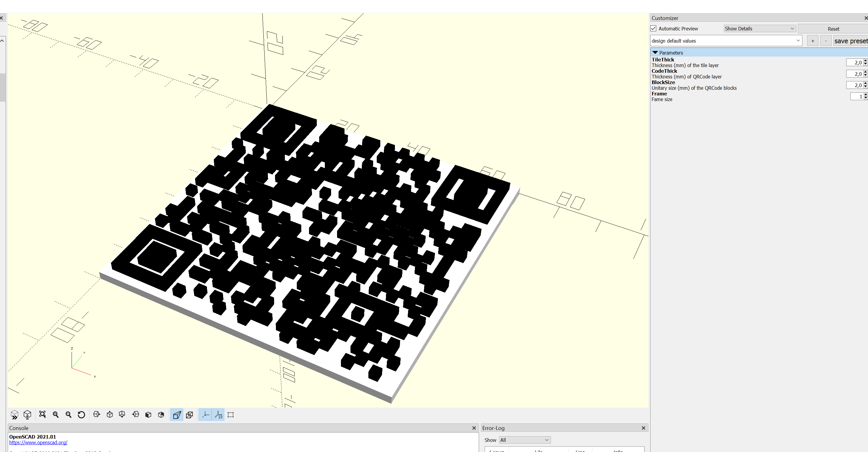The height and width of the screenshot is (452, 868).
Task: Select the Console panel title
Action: tap(18, 428)
